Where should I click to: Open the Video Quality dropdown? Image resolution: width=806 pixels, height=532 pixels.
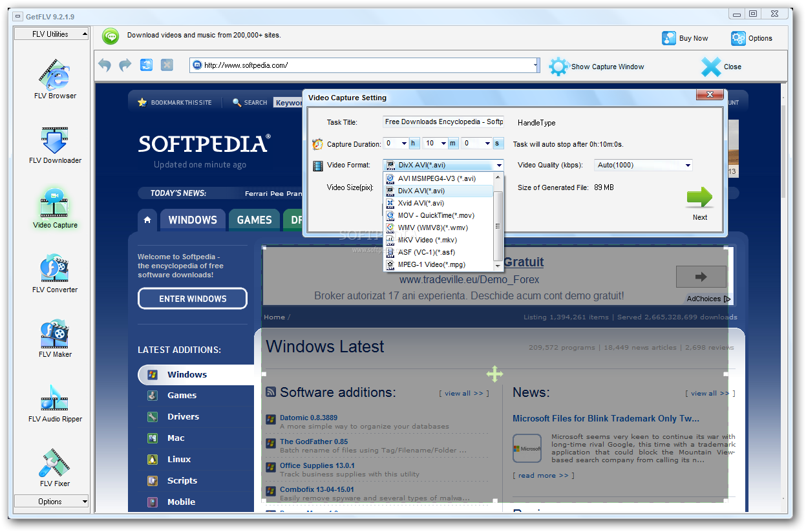pos(688,165)
